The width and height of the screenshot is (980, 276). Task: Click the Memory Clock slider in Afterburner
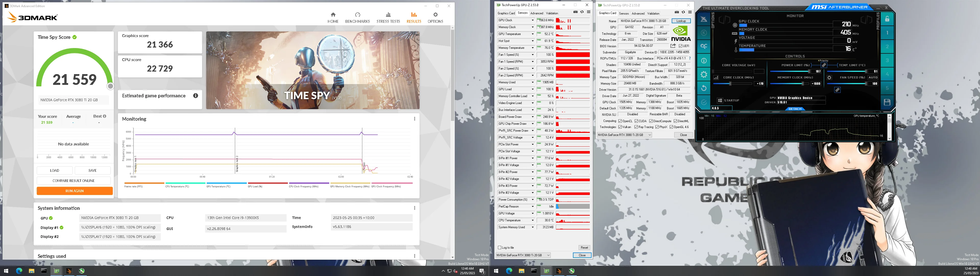point(790,84)
